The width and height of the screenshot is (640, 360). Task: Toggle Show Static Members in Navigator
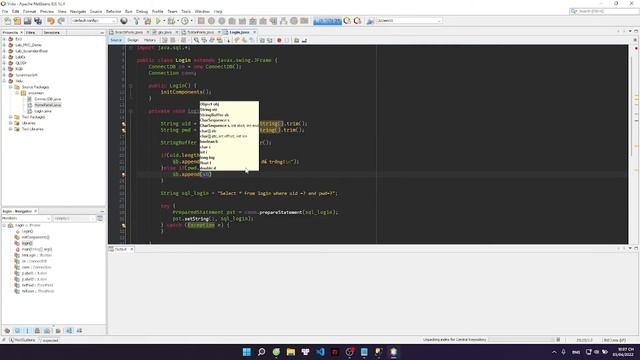(x=27, y=331)
